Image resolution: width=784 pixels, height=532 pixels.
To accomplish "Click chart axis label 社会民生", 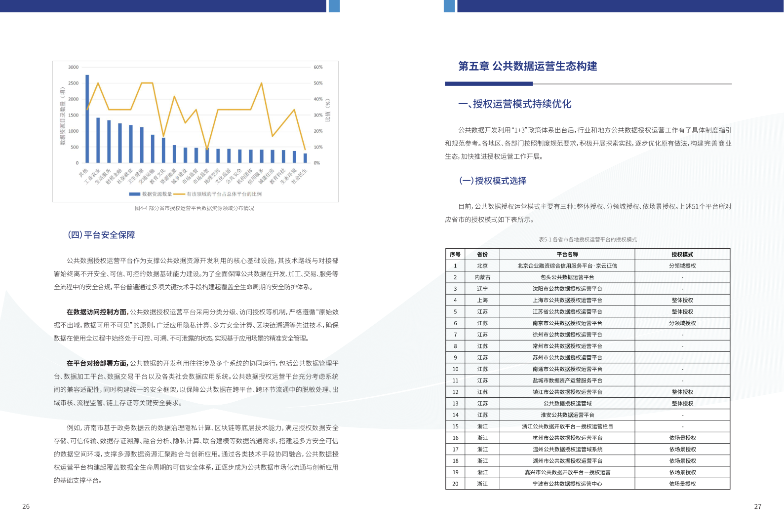I will (299, 176).
